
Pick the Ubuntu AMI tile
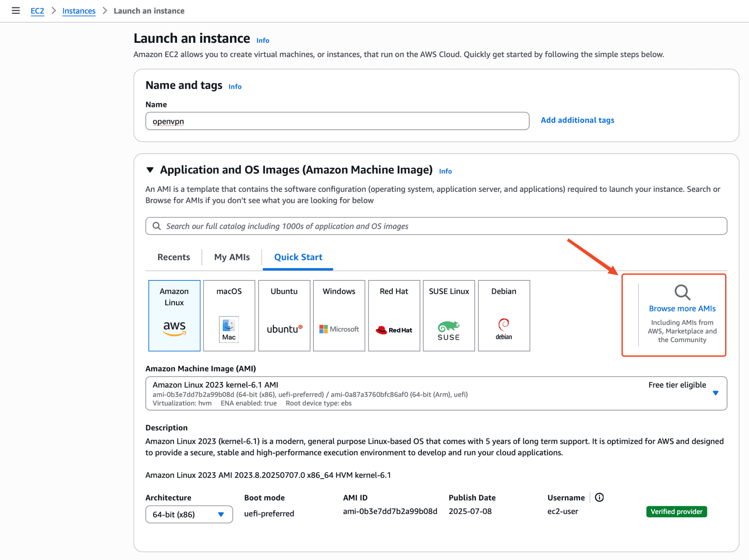(x=284, y=315)
